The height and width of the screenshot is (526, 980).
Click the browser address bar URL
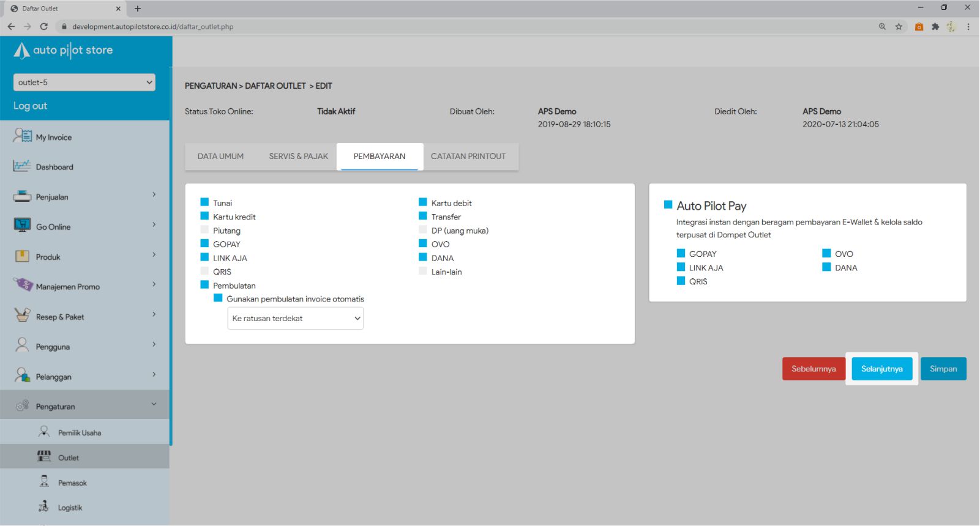tap(152, 26)
